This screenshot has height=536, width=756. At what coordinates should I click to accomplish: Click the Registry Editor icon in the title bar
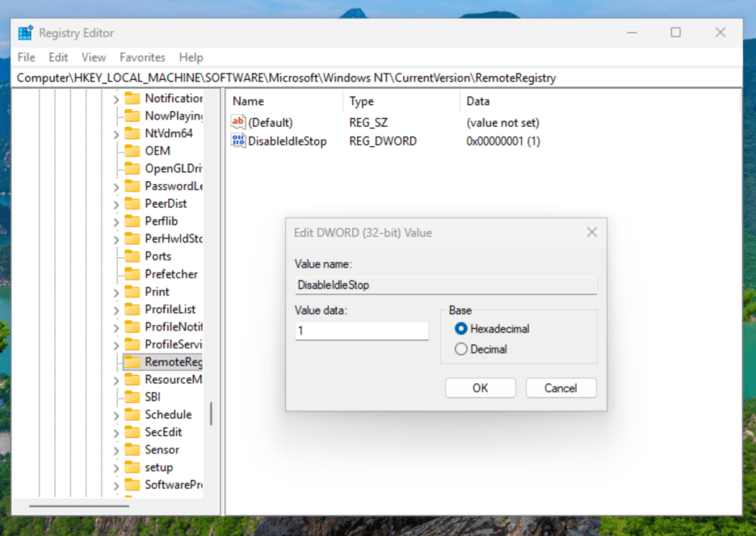tap(24, 32)
